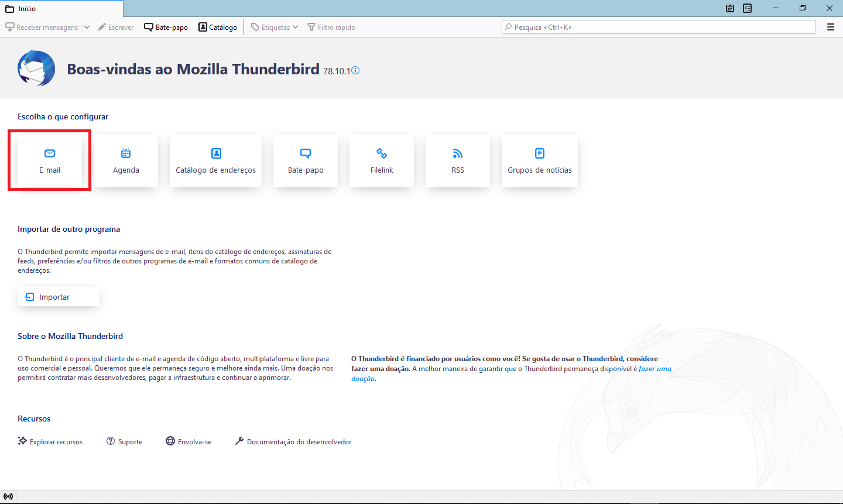Click the Importar button
Viewport: 843px width, 504px height.
point(59,297)
